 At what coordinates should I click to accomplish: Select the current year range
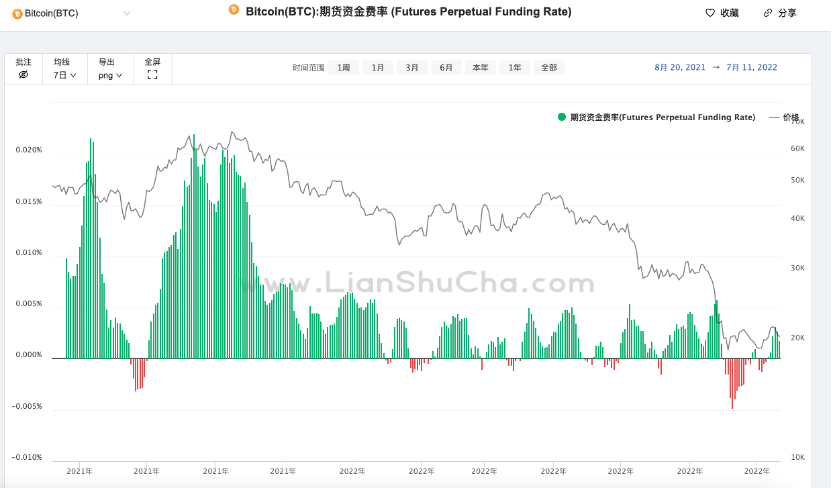point(480,68)
